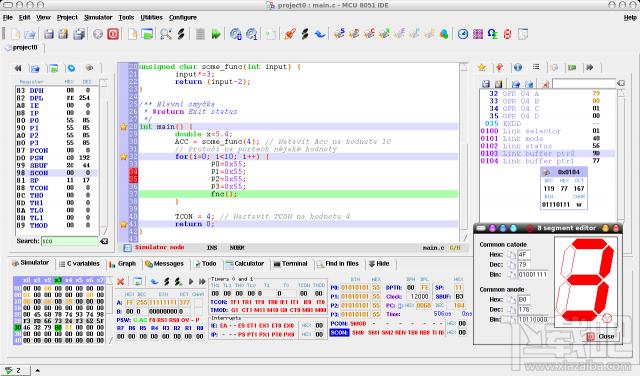
Task: Click the play arrow in simulator panel toolbar
Action: coord(191,281)
